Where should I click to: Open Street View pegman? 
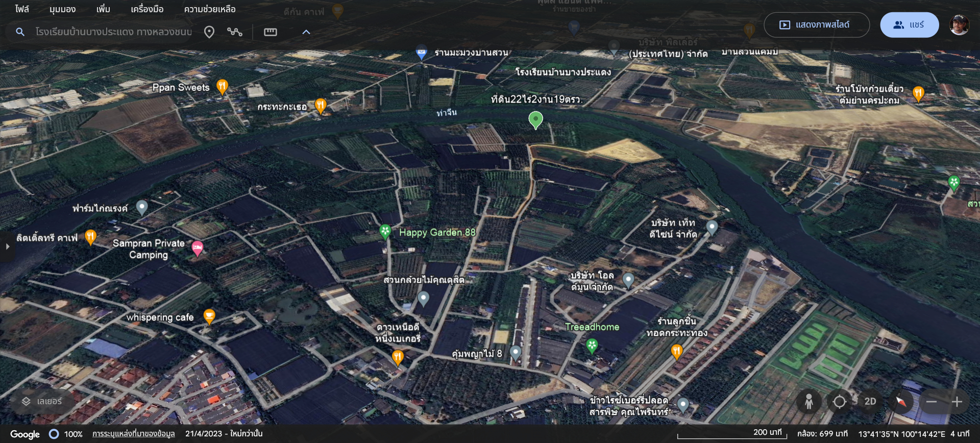point(808,402)
